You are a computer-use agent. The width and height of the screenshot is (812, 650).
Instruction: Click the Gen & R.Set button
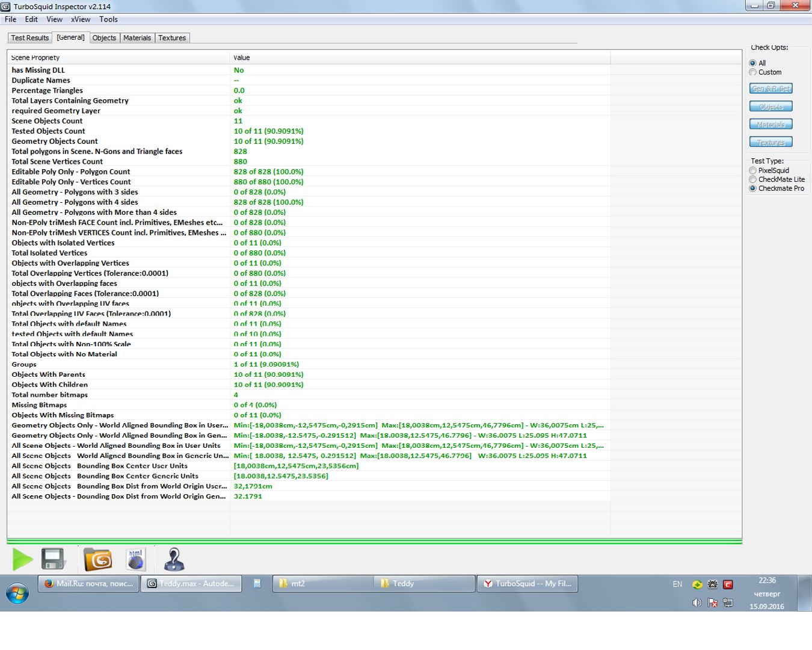770,88
